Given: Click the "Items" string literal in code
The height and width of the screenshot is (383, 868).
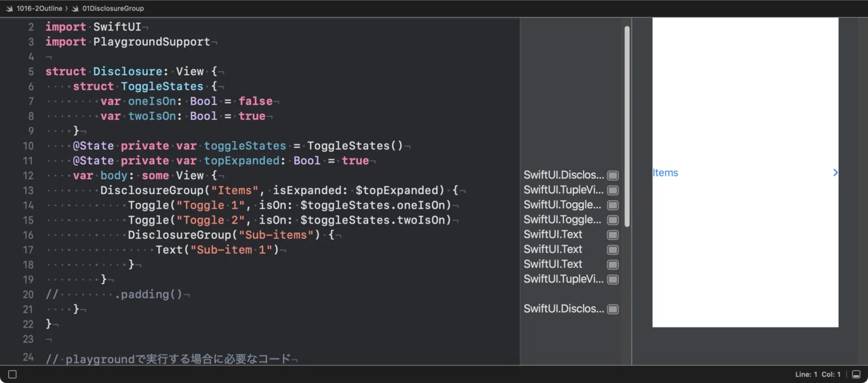Looking at the screenshot, I should (x=235, y=191).
